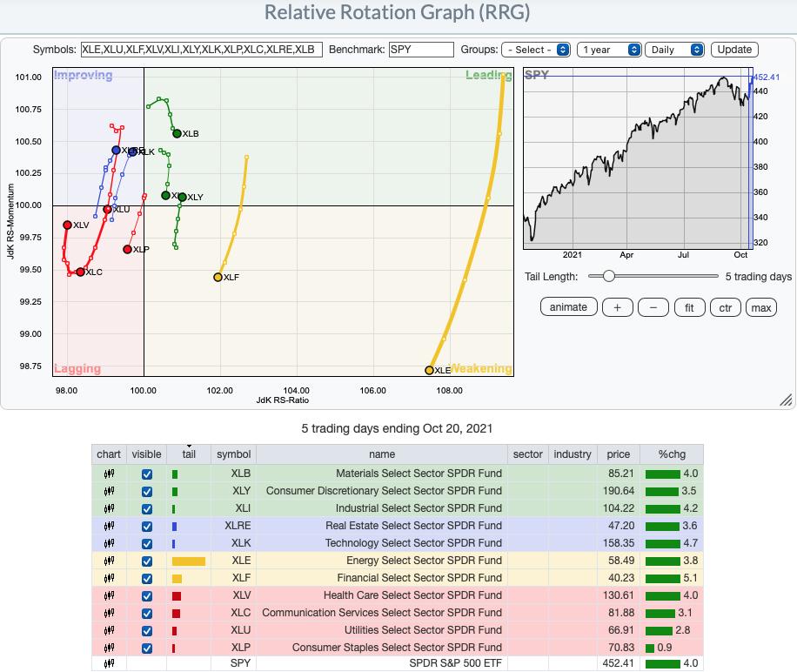
Task: Open the chart icon in the SPY row
Action: (109, 663)
